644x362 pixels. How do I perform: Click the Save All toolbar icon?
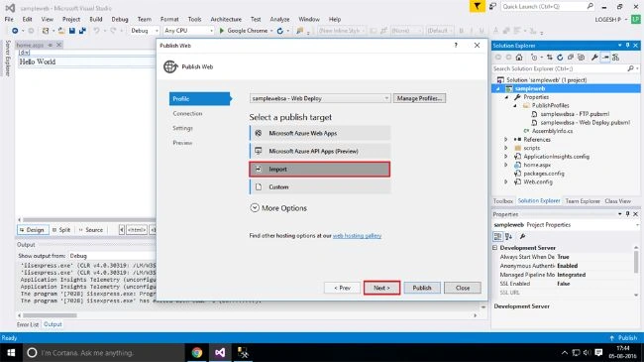(82, 31)
